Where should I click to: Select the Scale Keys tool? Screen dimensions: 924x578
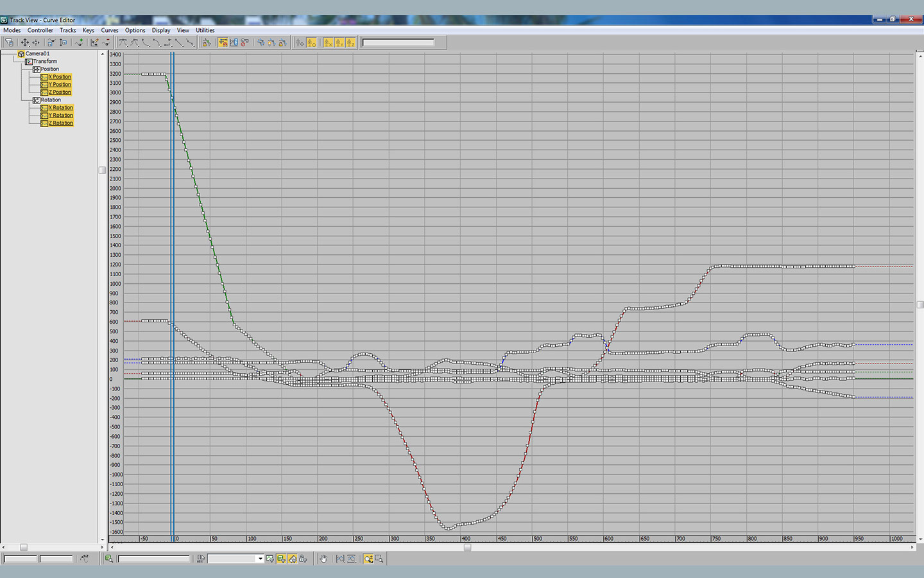51,42
